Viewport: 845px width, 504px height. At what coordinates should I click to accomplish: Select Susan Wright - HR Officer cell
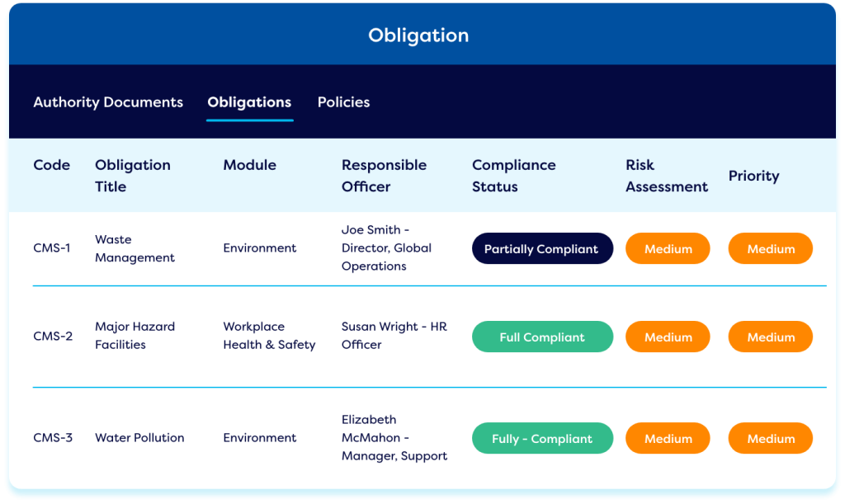tap(394, 336)
